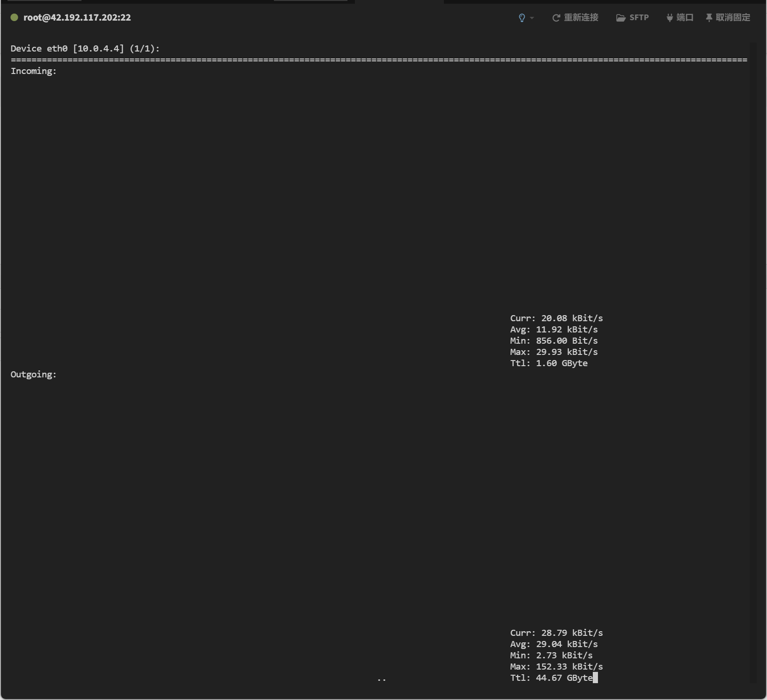The height and width of the screenshot is (700, 767).
Task: Open the 端口 port forwarding panel
Action: pyautogui.click(x=680, y=18)
